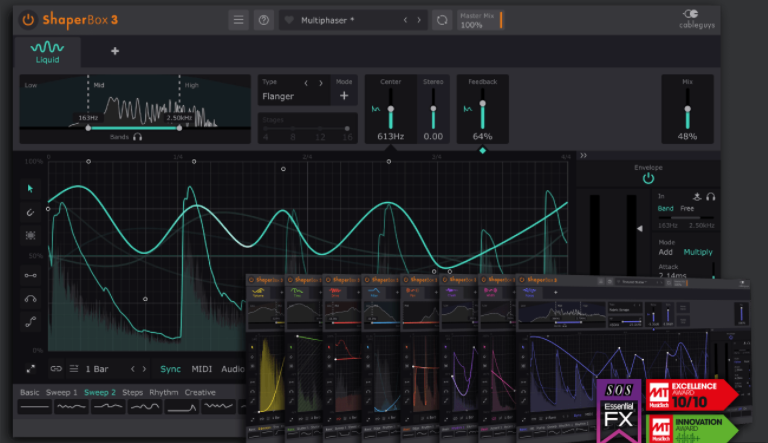Image resolution: width=768 pixels, height=443 pixels.
Task: Click the teal diamond under Feedback
Action: [482, 150]
